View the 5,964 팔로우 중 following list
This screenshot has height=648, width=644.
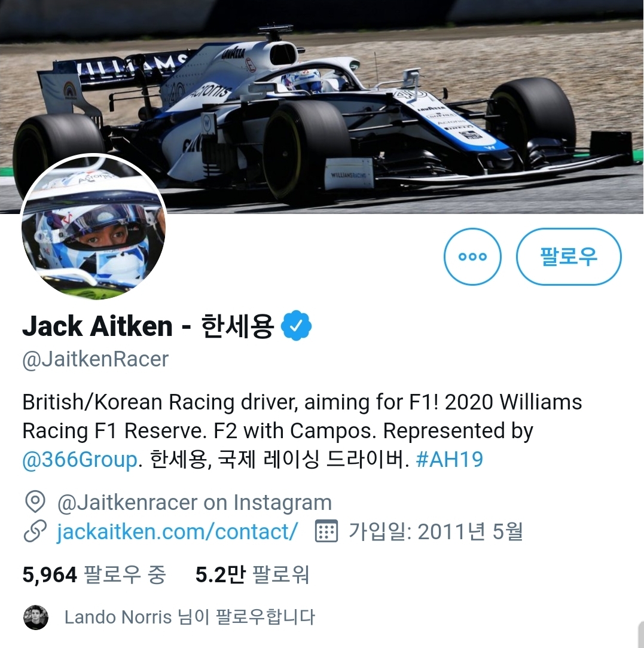tap(94, 574)
